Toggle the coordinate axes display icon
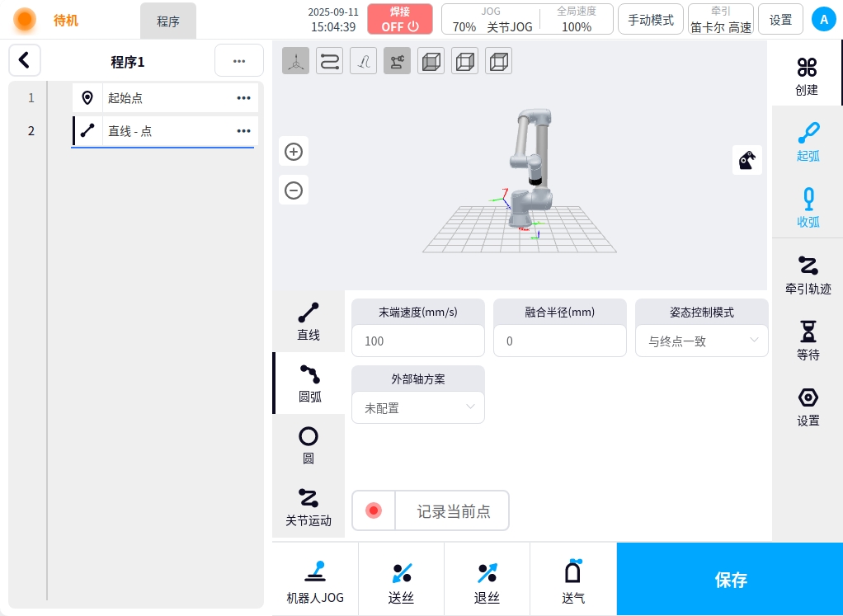The height and width of the screenshot is (616, 843). 296,62
